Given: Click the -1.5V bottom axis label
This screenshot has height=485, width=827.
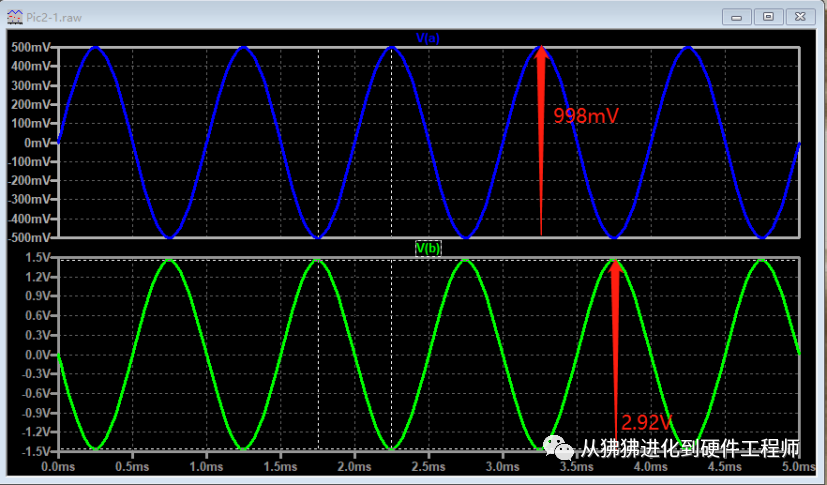Looking at the screenshot, I should (36, 451).
